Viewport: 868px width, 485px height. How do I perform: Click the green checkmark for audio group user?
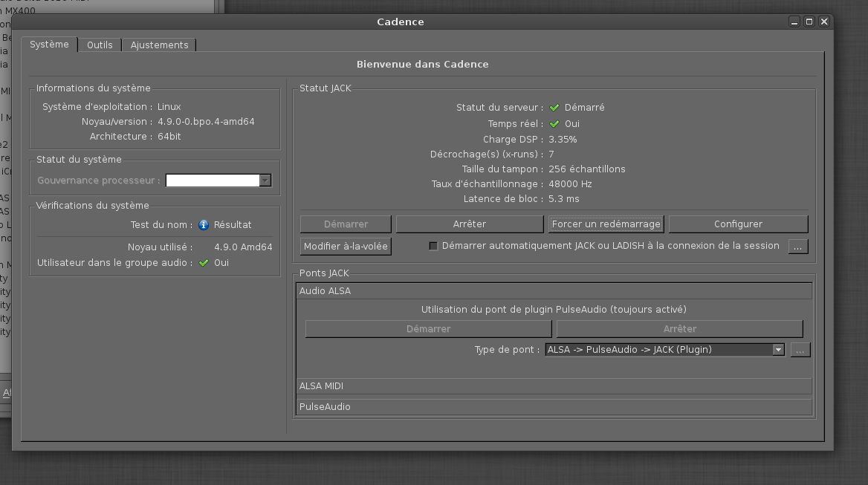[204, 263]
